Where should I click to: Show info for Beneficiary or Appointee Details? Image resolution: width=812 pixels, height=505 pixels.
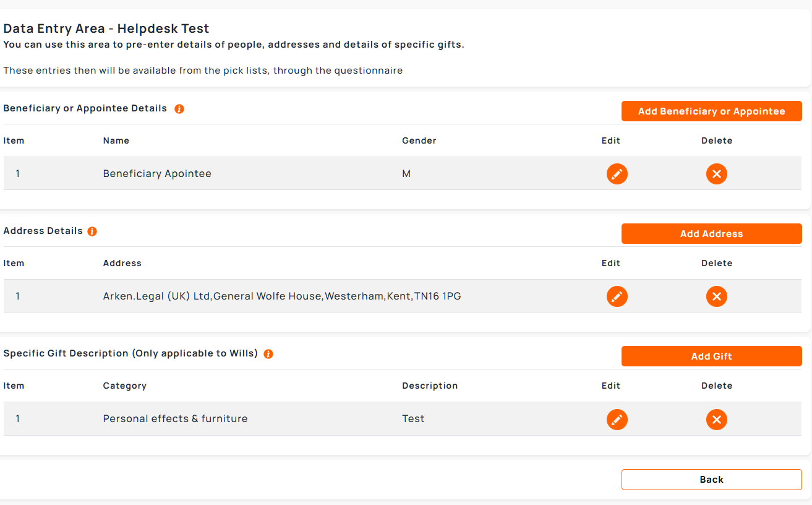(x=179, y=109)
